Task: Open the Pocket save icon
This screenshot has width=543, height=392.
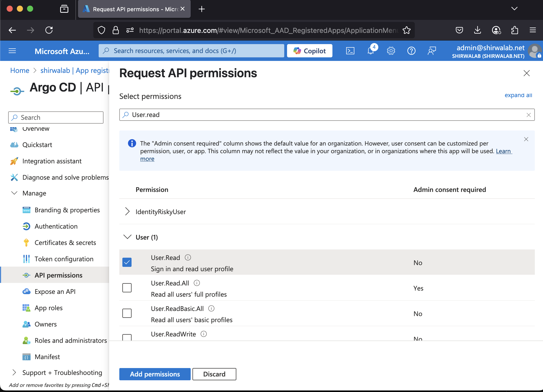Action: pyautogui.click(x=459, y=30)
